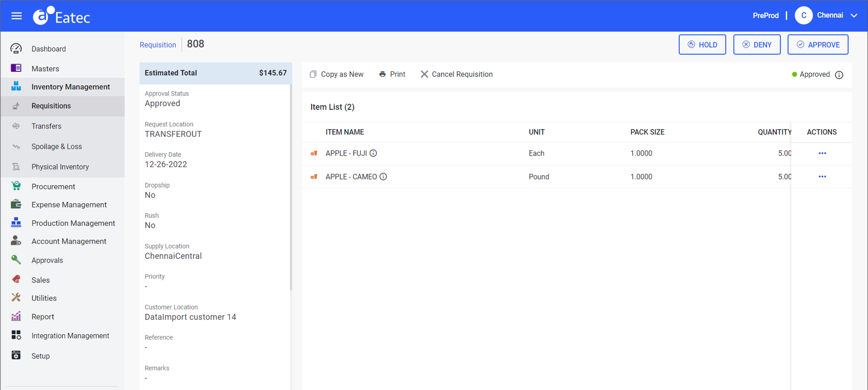The width and height of the screenshot is (868, 390).
Task: Go to Procurement in sidebar
Action: pos(53,186)
